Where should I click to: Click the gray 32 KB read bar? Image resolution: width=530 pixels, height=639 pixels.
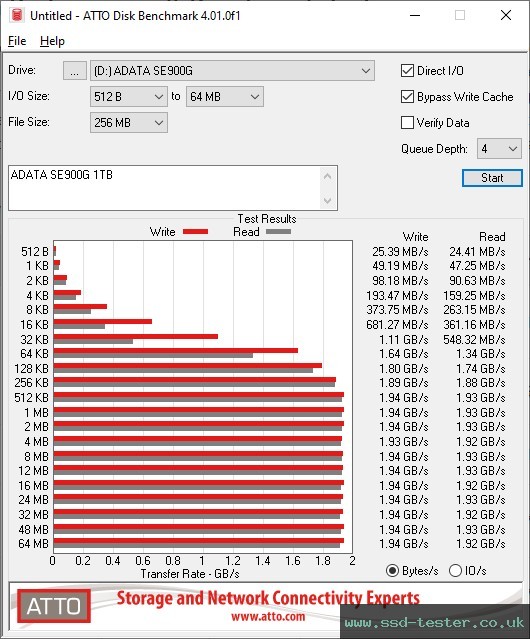pyautogui.click(x=93, y=341)
